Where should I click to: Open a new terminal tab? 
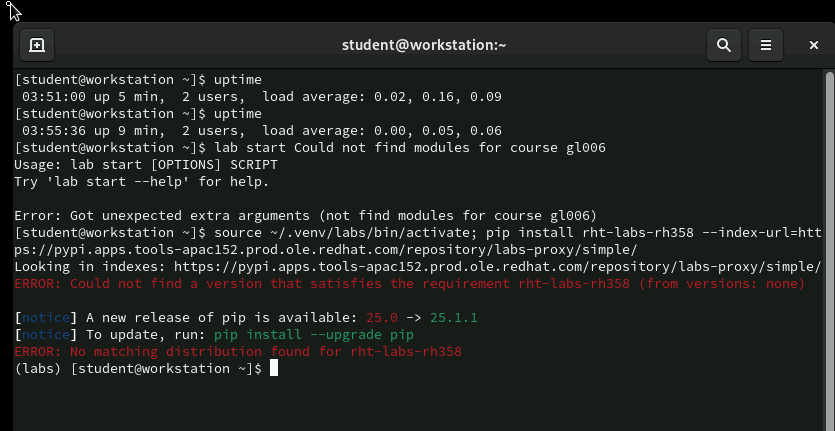click(36, 45)
